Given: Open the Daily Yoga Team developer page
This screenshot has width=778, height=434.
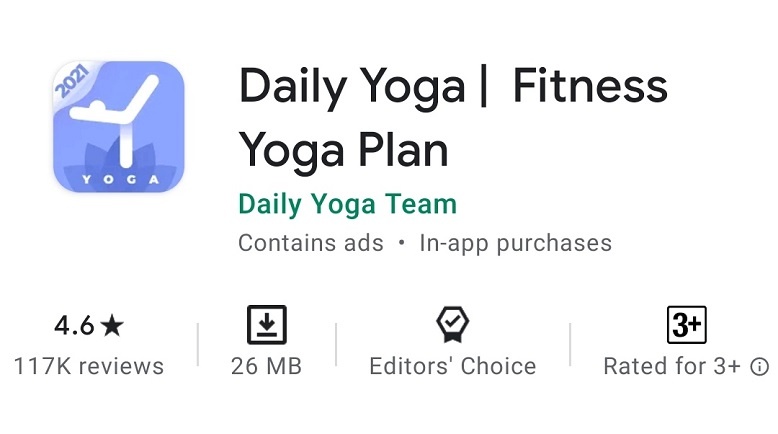Looking at the screenshot, I should [347, 204].
